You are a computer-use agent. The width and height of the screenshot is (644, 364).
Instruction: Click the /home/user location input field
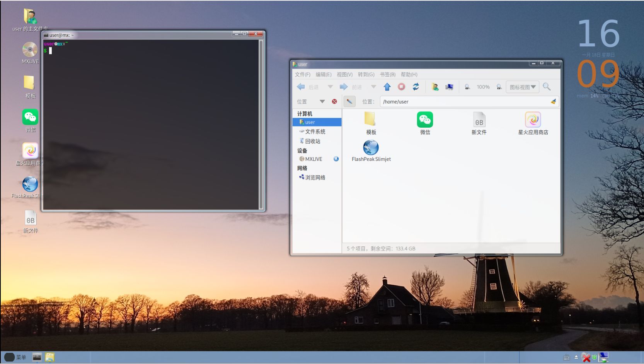[x=464, y=102]
